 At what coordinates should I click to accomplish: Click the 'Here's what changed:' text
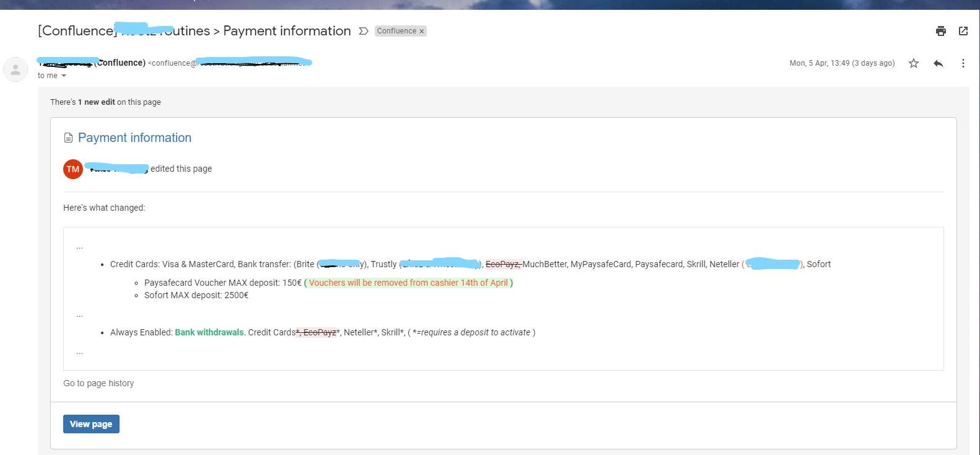[x=104, y=208]
